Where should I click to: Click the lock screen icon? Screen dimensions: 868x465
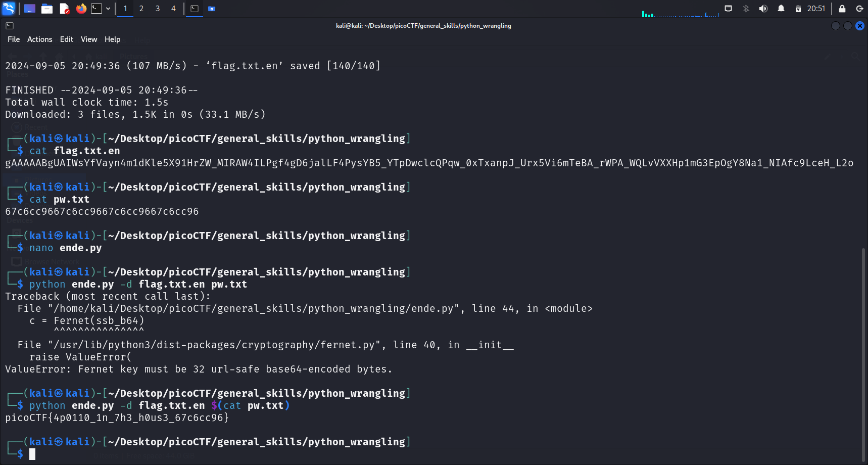[842, 9]
